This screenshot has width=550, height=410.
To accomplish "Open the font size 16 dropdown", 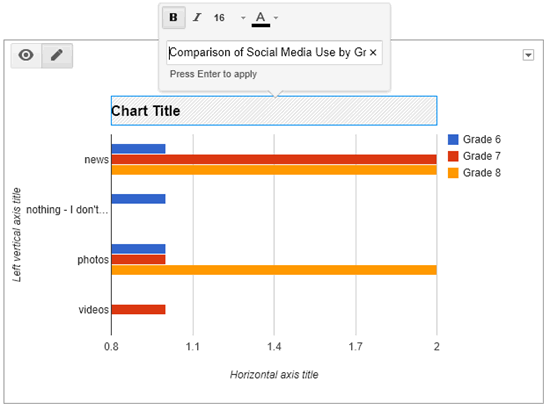I will tap(243, 18).
